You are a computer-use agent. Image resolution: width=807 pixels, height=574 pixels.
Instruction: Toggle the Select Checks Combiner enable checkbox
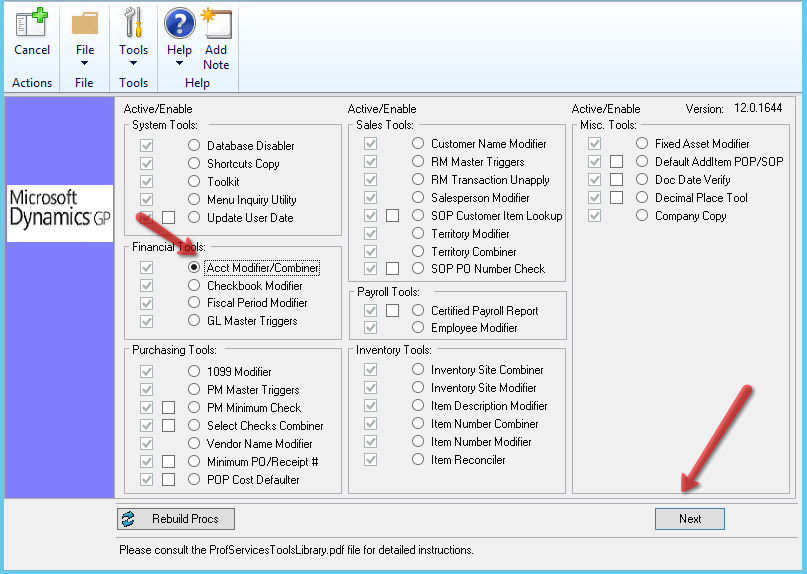[x=168, y=426]
